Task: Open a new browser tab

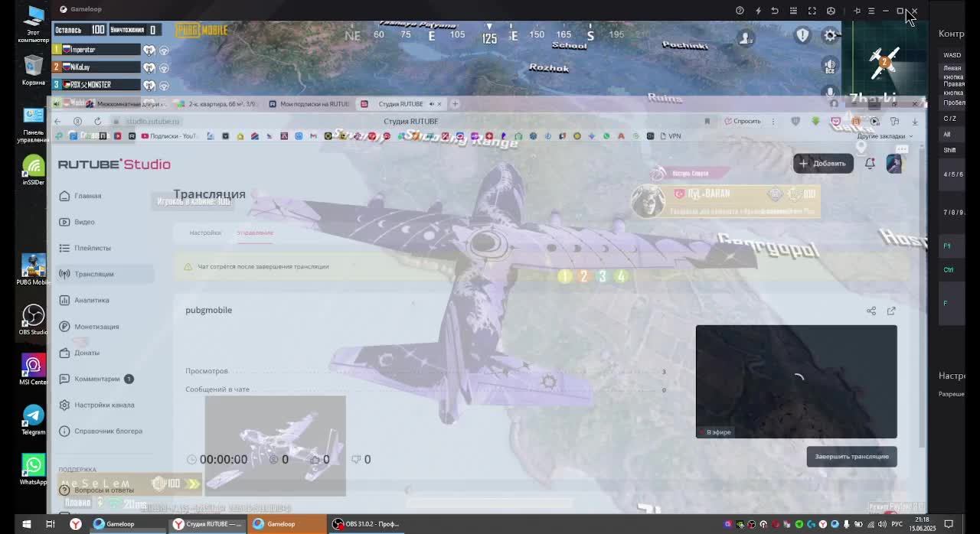Action: pos(455,103)
